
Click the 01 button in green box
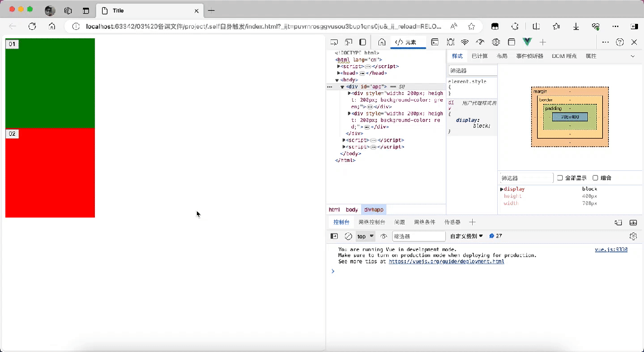tap(12, 44)
